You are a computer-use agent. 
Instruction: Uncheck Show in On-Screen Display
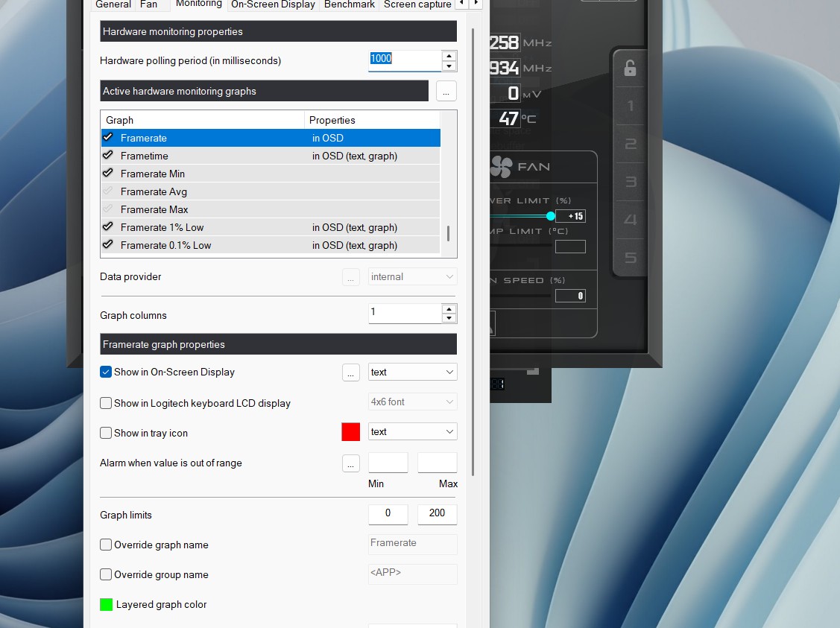[106, 372]
